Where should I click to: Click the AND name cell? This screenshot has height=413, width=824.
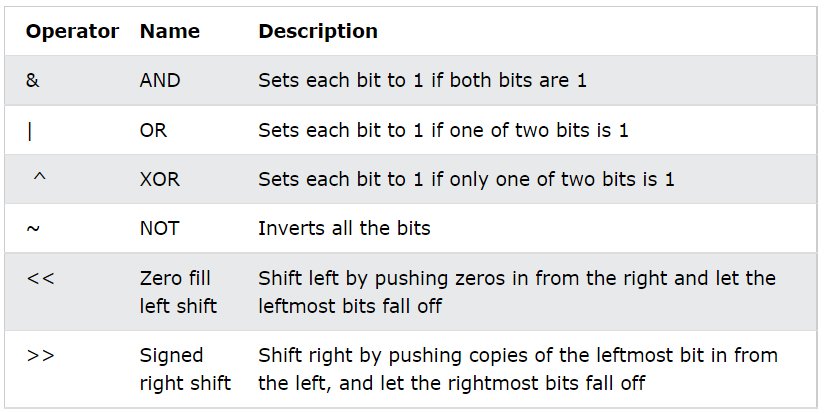(160, 80)
